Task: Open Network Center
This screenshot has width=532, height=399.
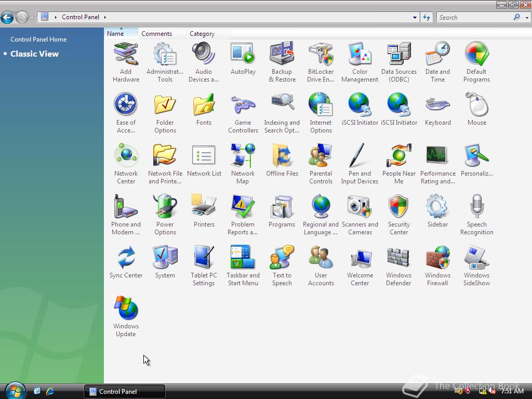Action: tap(126, 164)
